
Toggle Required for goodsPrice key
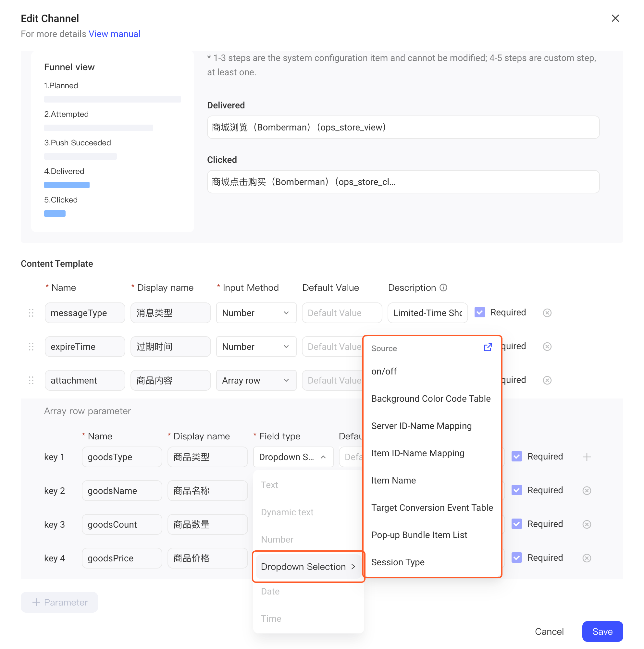click(x=517, y=557)
